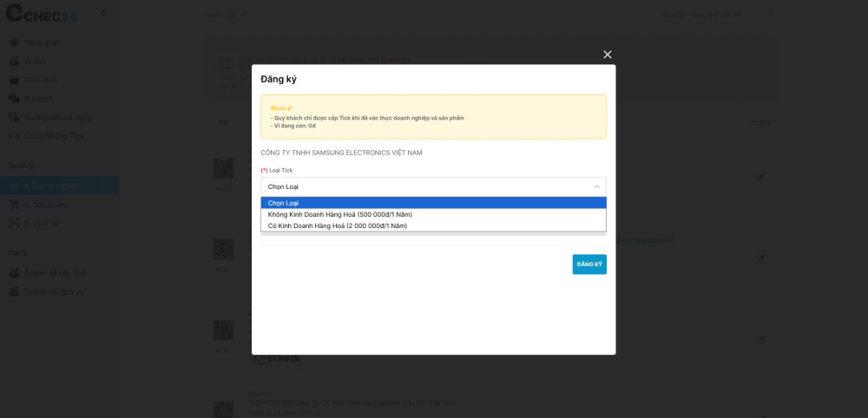Close the Đăng ký dialog
868x418 pixels.
(608, 55)
